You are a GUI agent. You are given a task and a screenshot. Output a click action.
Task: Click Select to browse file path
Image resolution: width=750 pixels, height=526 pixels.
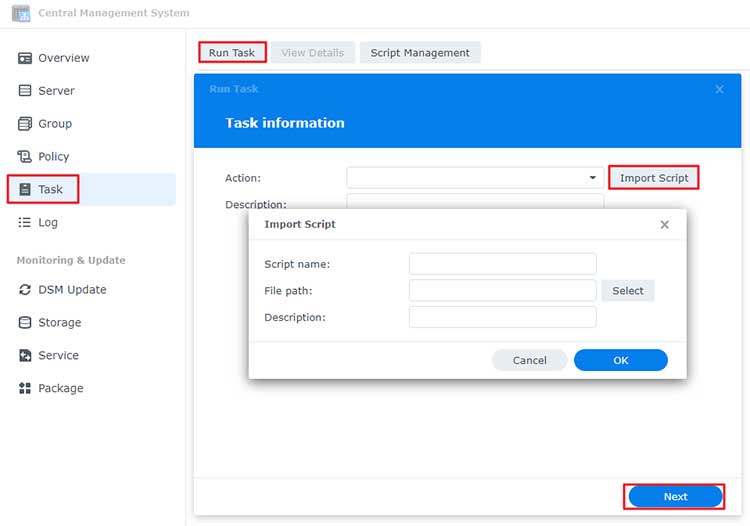tap(628, 291)
